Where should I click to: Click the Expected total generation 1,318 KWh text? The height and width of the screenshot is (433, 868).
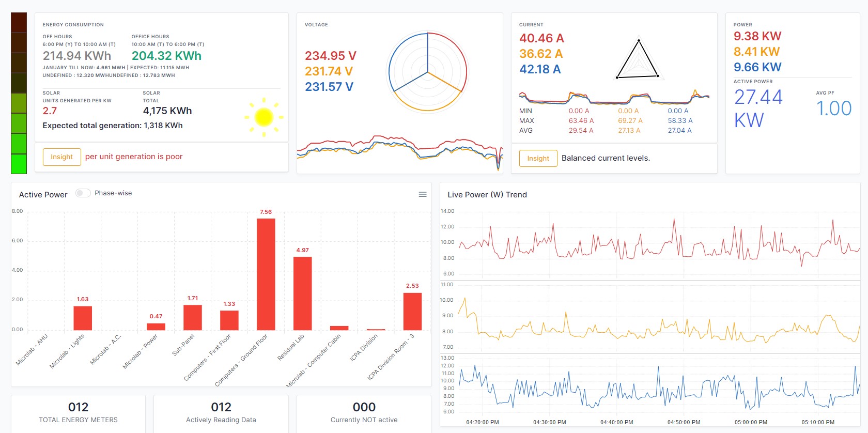tap(113, 126)
